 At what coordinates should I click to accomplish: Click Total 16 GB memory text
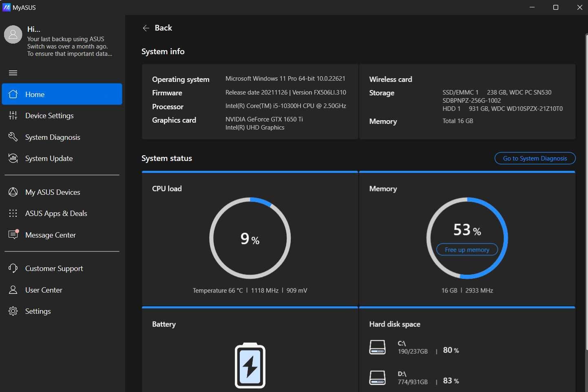click(458, 121)
